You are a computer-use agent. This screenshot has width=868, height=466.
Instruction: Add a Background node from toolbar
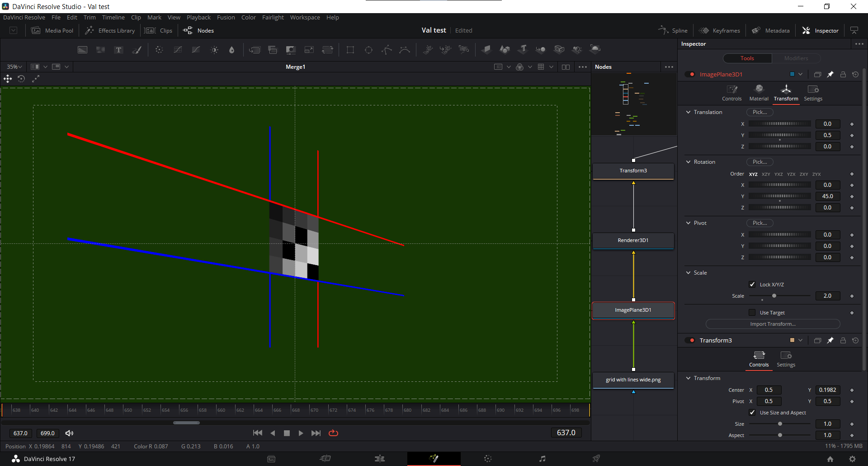[x=82, y=50]
